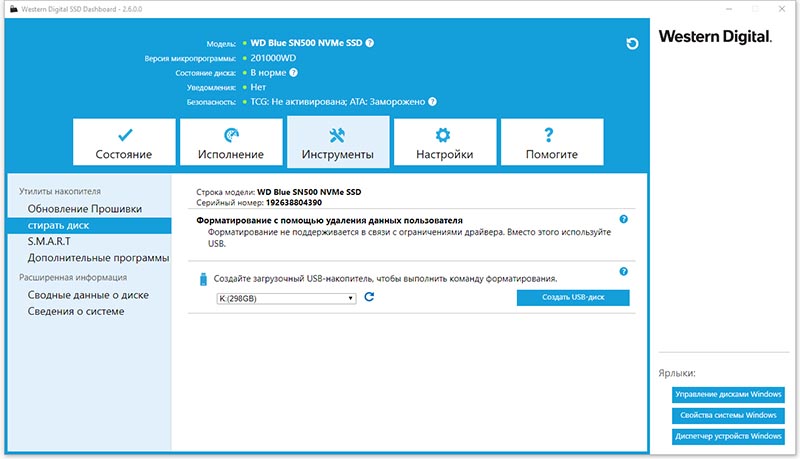800x459 pixels.
Task: Open 'Управление дисками Windows' shortcut
Action: click(x=728, y=394)
